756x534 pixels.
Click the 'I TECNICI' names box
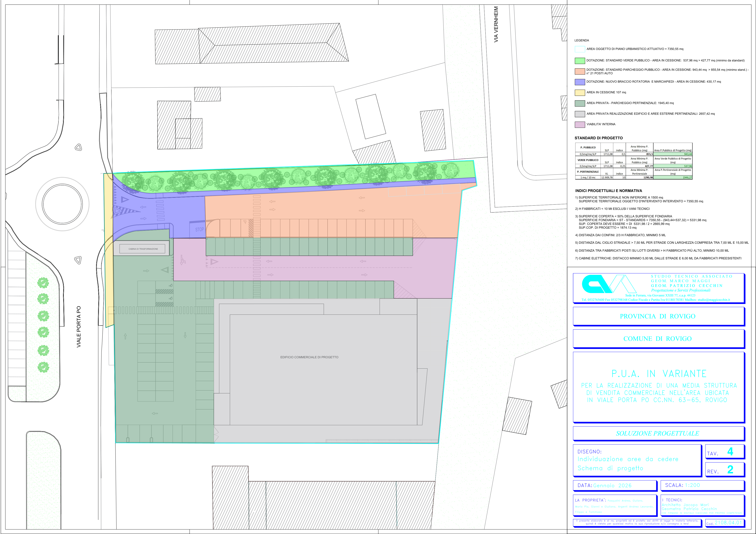703,506
